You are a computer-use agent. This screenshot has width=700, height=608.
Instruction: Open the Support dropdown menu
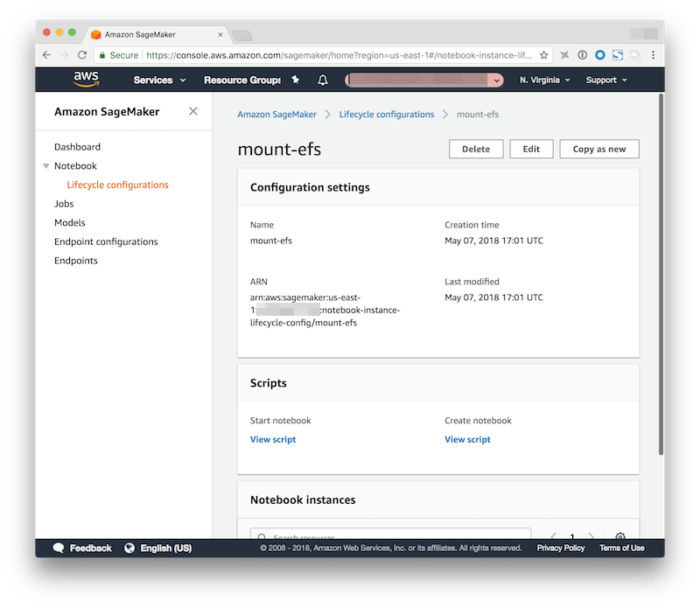point(606,80)
